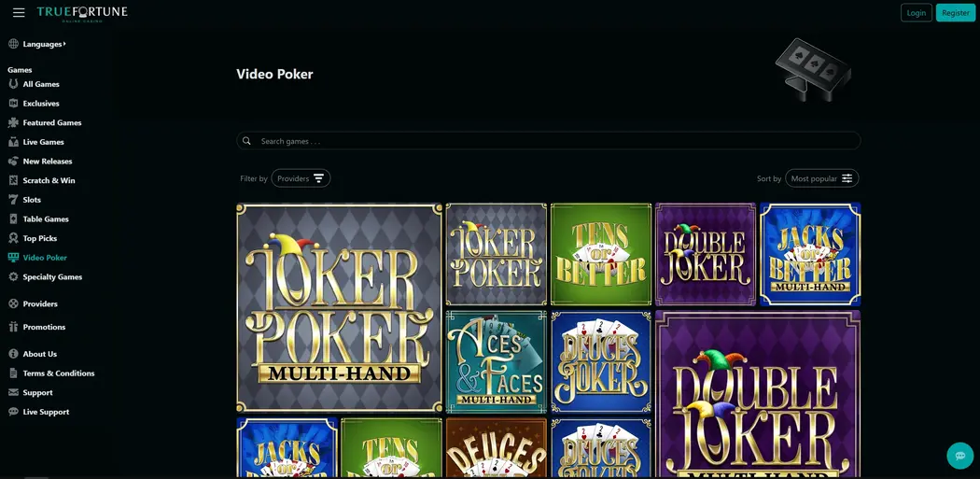Select Video Poker in sidebar

pyautogui.click(x=45, y=257)
